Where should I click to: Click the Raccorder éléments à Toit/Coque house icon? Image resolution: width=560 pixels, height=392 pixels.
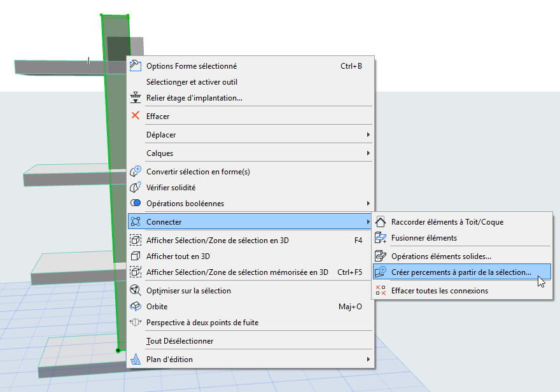pyautogui.click(x=381, y=221)
